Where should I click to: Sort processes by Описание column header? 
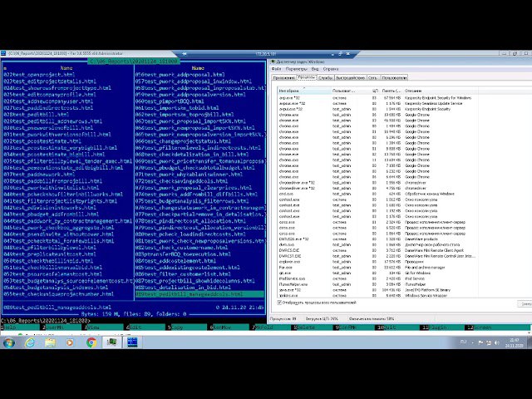[x=441, y=91]
